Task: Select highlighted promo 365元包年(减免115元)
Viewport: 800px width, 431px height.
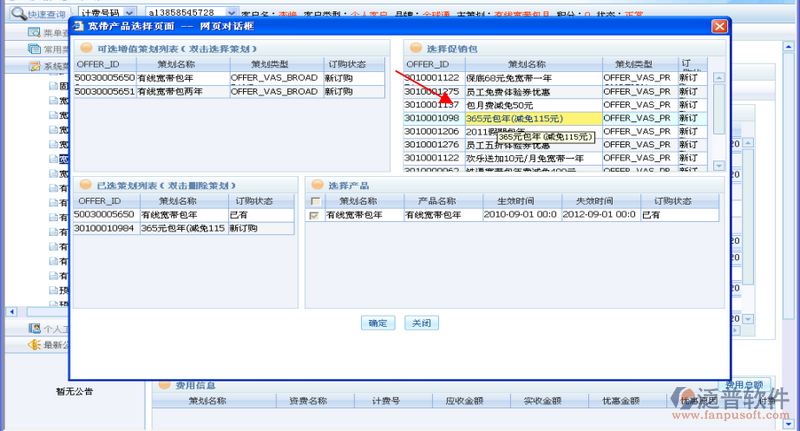Action: pos(555,118)
